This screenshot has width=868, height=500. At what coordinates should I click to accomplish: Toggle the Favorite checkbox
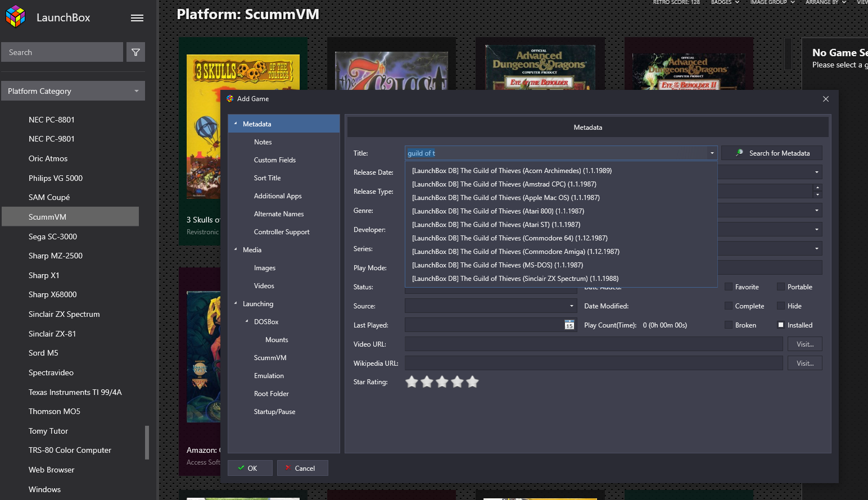[729, 287]
